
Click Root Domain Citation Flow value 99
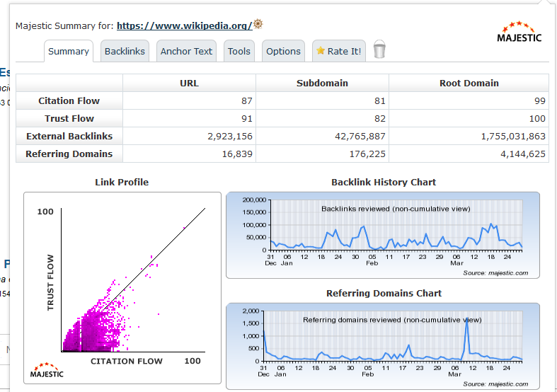tap(540, 101)
